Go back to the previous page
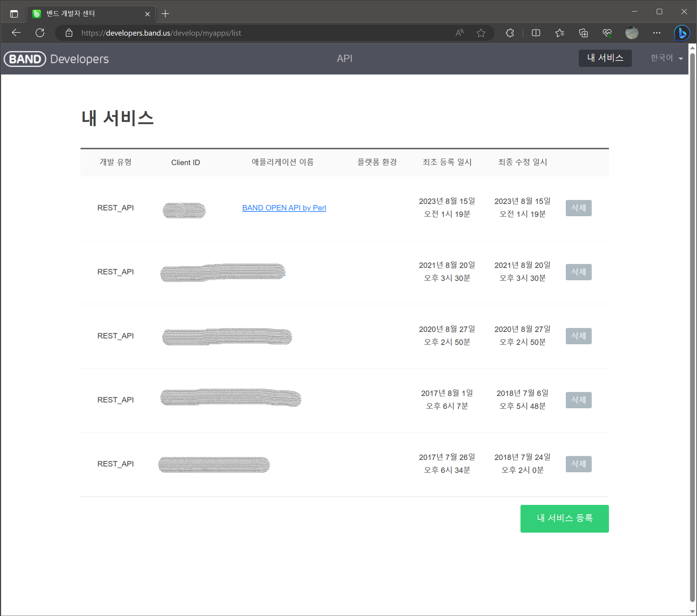Image resolution: width=697 pixels, height=616 pixels. pos(16,33)
